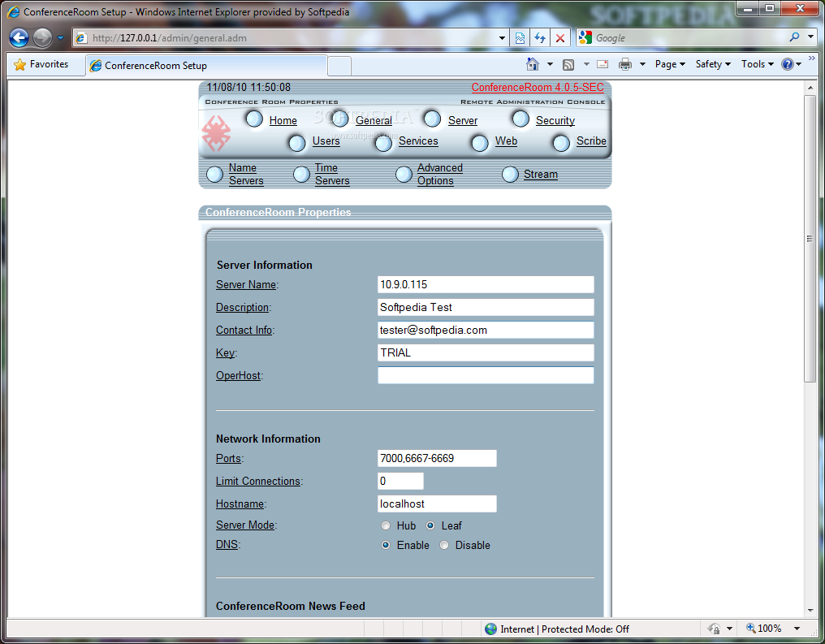Click the round button beside Scribe
This screenshot has height=644, width=825.
561,143
